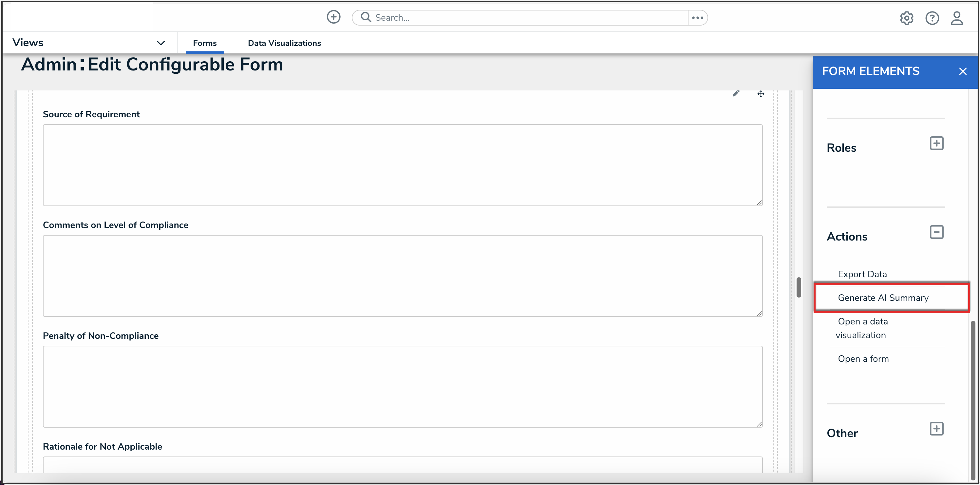Click the form canvas vertical scrollbar
The height and width of the screenshot is (485, 980).
coord(799,287)
